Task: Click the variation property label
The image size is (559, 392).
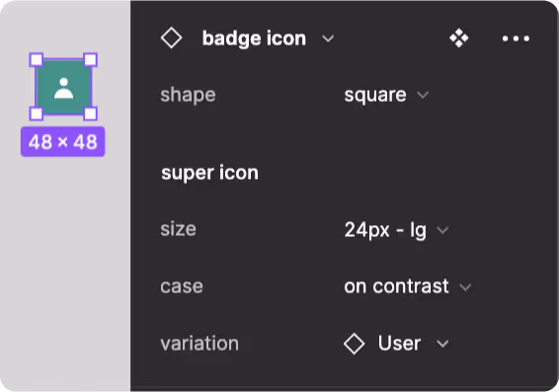Action: coord(200,344)
